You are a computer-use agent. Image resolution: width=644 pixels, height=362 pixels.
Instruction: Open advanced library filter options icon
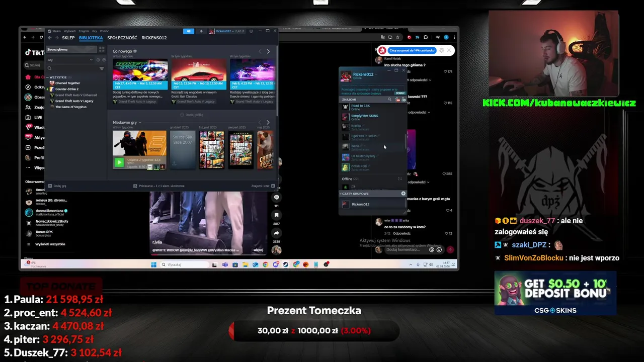point(102,68)
